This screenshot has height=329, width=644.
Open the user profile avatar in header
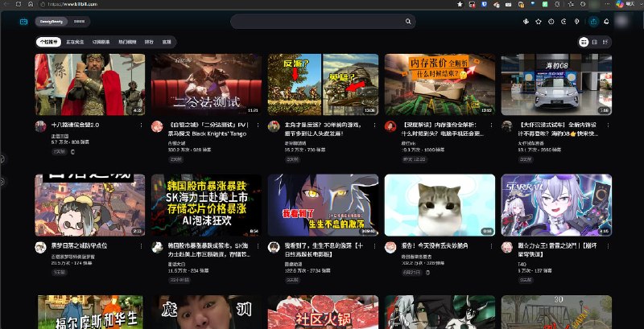pos(623,22)
